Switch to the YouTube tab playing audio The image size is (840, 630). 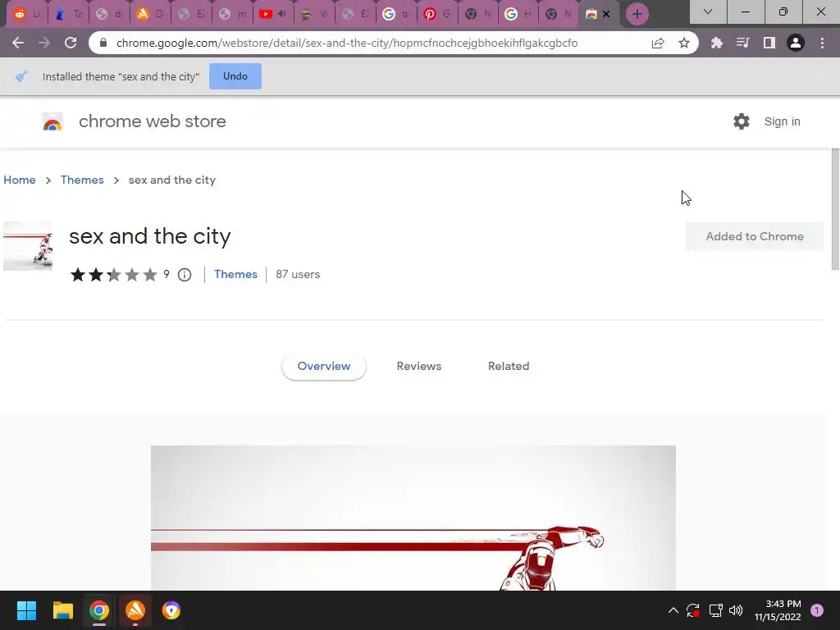(x=273, y=15)
